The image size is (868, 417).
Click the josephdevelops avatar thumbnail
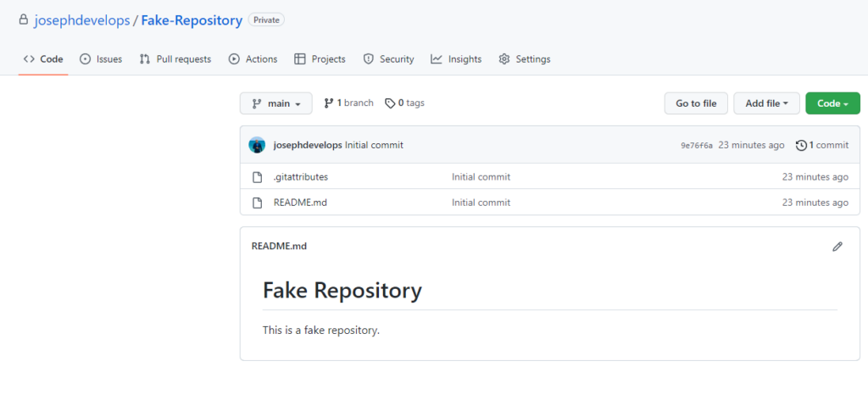tap(257, 145)
